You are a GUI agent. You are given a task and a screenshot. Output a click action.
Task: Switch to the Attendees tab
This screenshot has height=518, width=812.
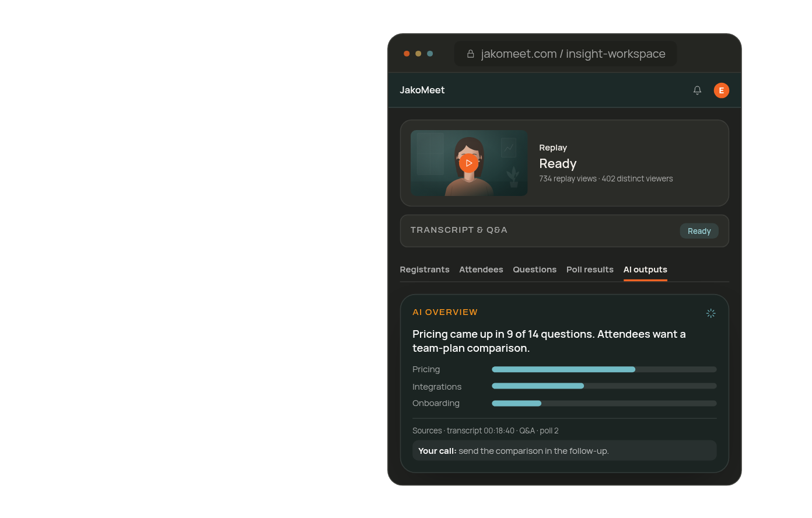point(481,269)
